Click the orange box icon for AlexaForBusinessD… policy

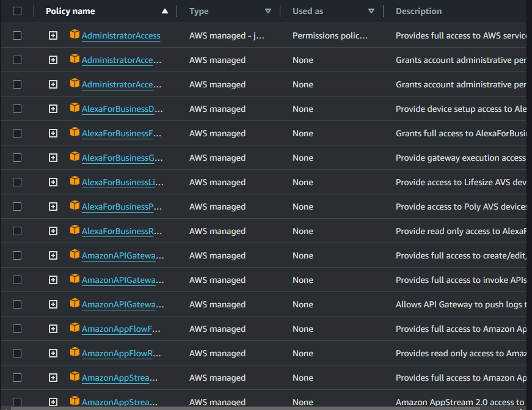[x=75, y=108]
